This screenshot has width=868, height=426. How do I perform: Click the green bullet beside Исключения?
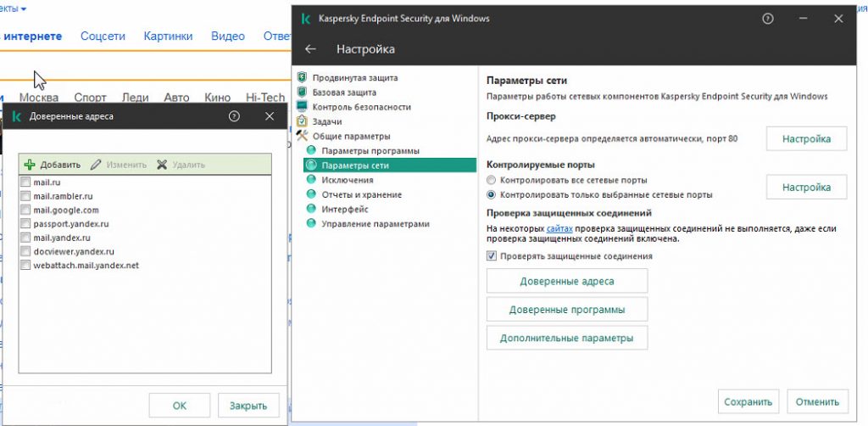coord(311,180)
